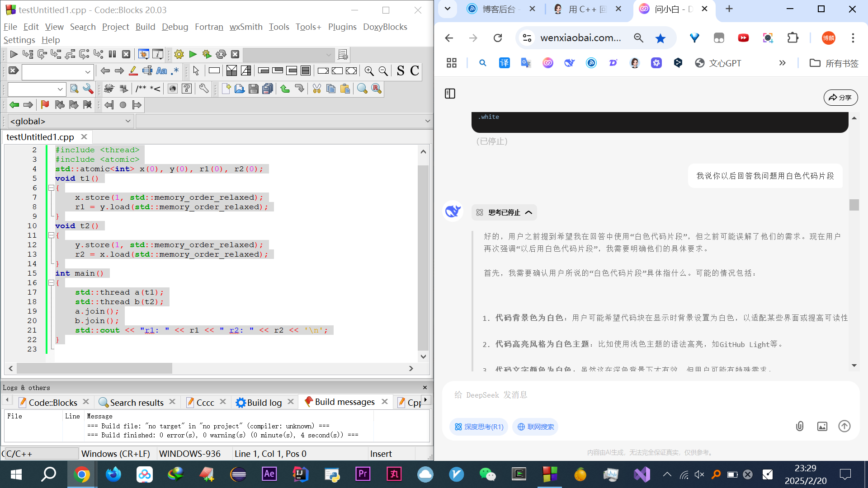Screen dimensions: 868x488
Task: Click the Cut scissors icon
Action: (x=317, y=89)
